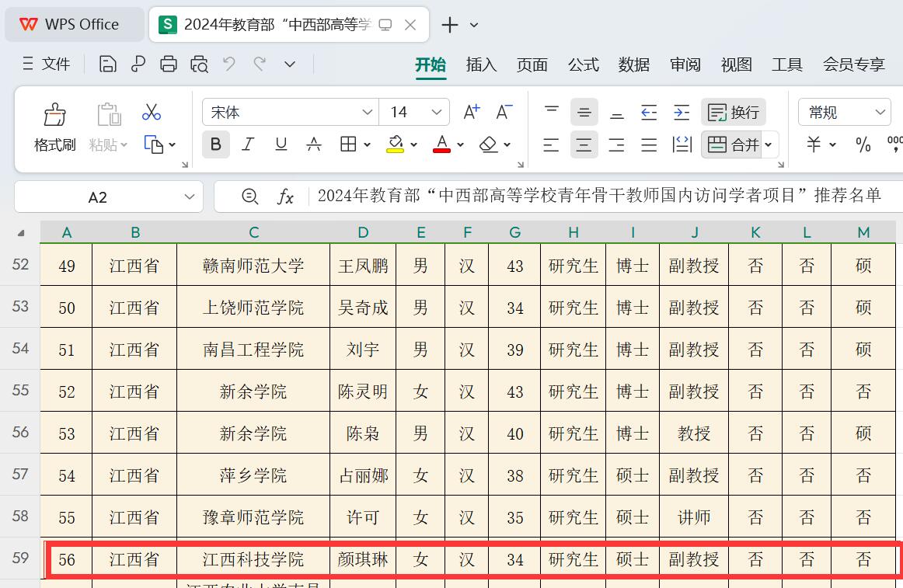The width and height of the screenshot is (903, 588).
Task: Click the Percent style icon
Action: point(863,144)
